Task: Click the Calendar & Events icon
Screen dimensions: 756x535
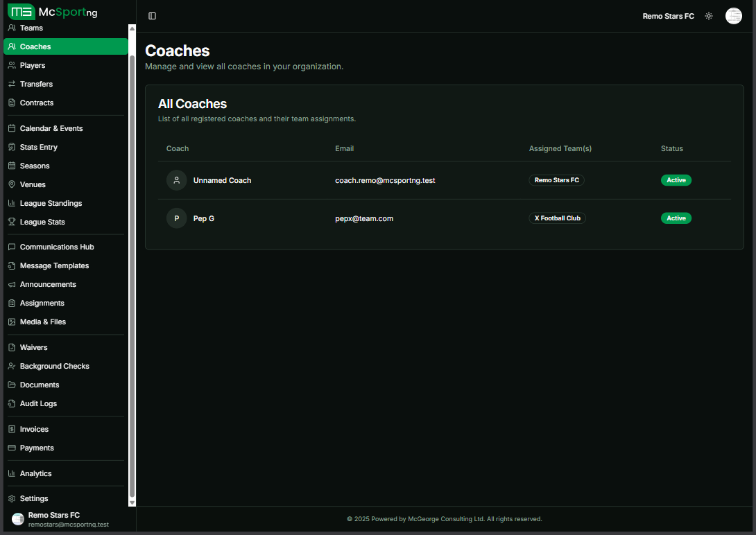Action: point(12,128)
